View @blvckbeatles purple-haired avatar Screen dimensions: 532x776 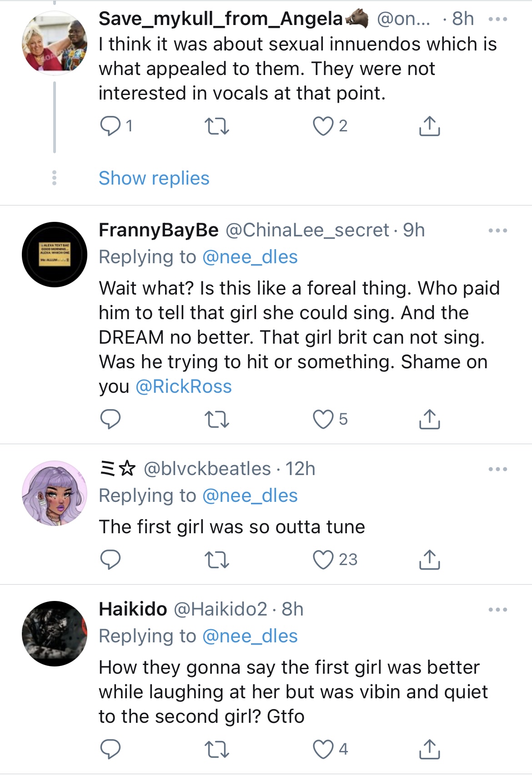coord(55,493)
